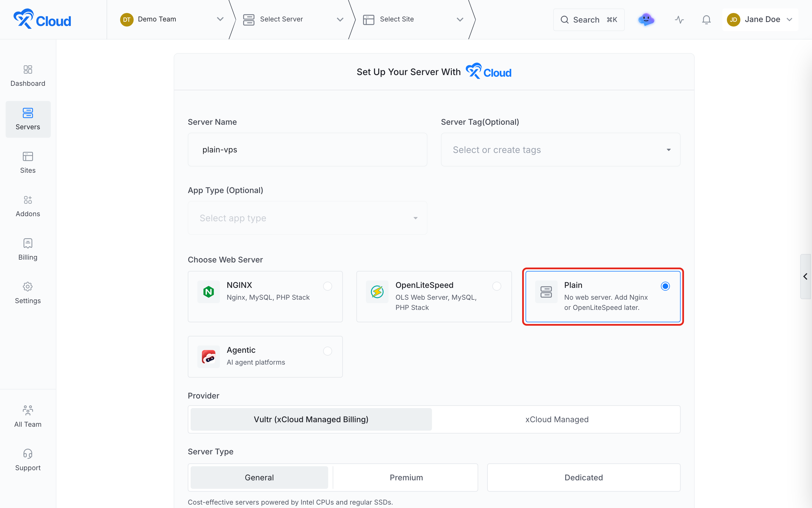
Task: Open the Select app type dropdown
Action: tap(307, 218)
